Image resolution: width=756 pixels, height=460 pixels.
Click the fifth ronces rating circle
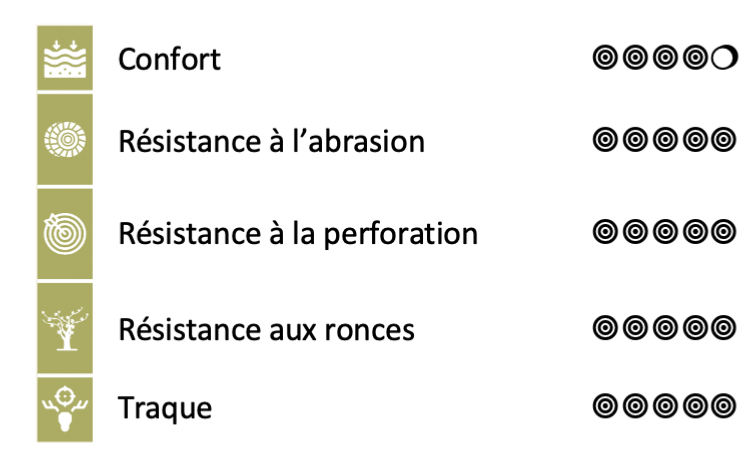[724, 328]
